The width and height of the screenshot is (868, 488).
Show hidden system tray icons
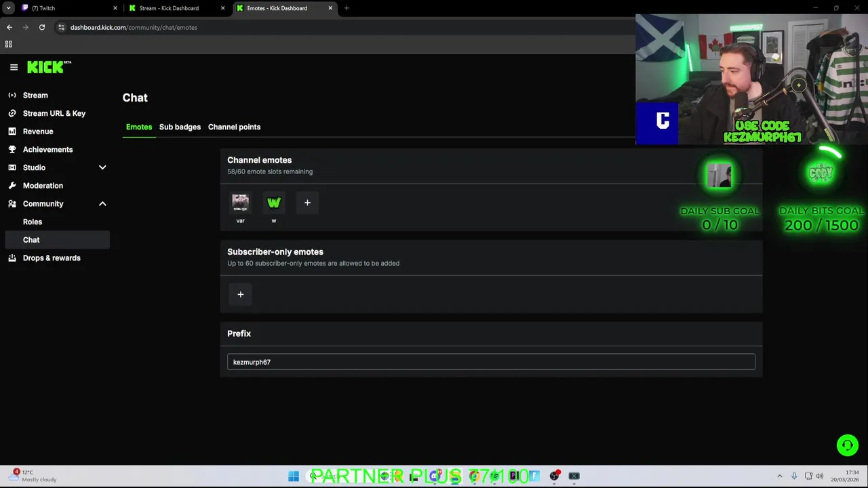click(x=779, y=476)
